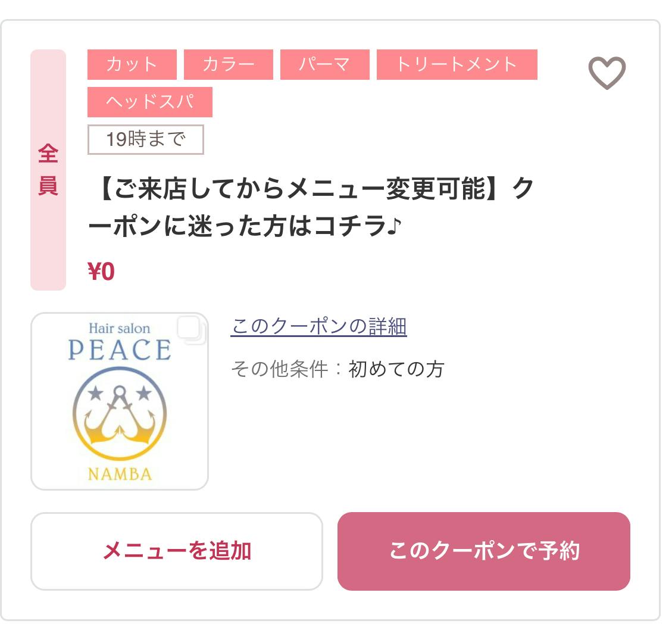Screen dimensions: 672x630
Task: Click the 19時まで time label
Action: click(146, 140)
